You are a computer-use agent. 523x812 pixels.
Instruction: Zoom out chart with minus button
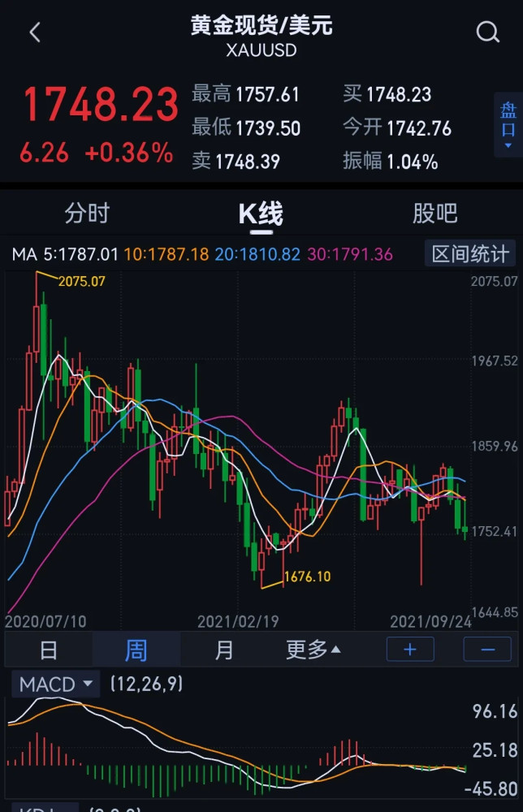(x=487, y=649)
